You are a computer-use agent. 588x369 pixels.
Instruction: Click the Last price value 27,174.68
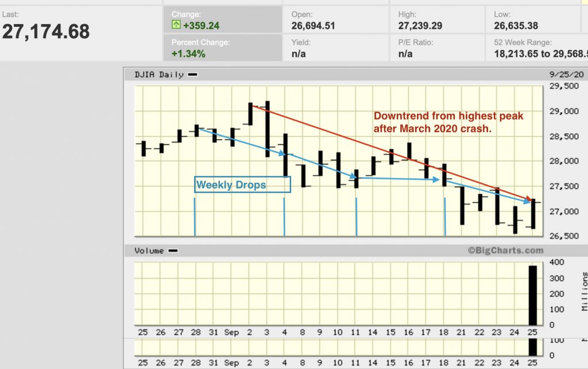tap(46, 32)
